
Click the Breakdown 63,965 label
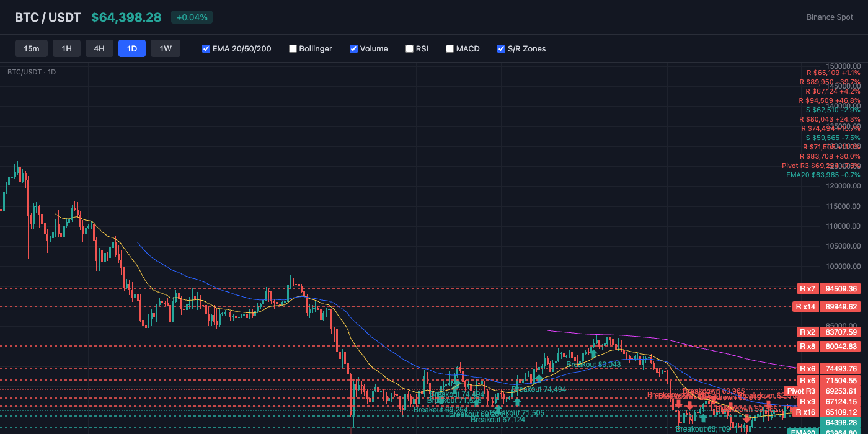714,391
